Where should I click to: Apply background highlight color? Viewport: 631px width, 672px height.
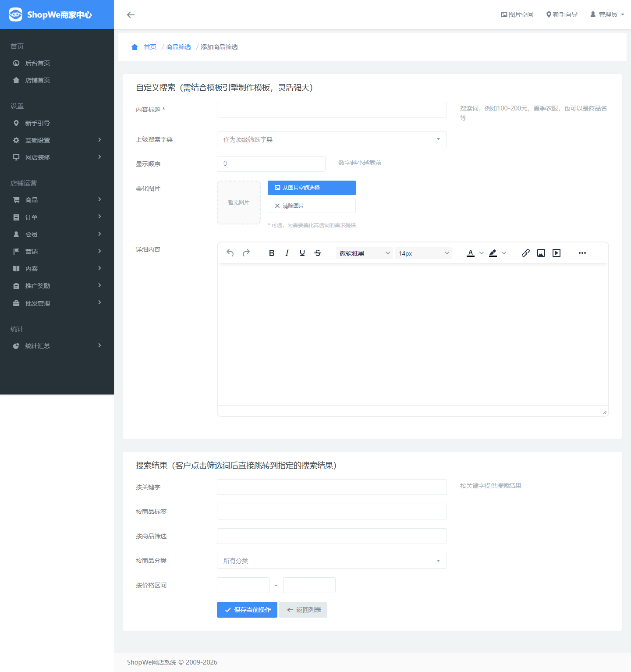coord(493,253)
